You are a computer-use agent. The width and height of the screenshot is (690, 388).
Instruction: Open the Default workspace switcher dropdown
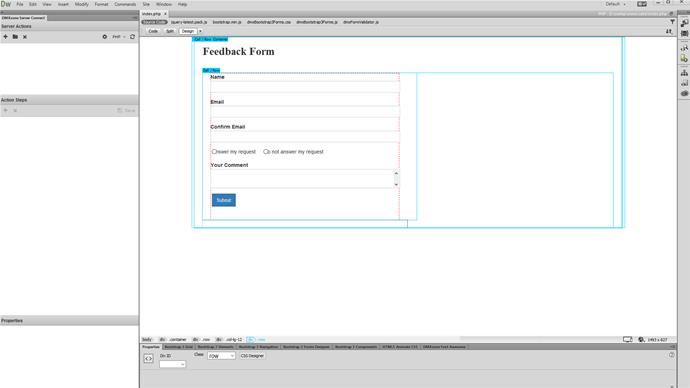[x=615, y=4]
